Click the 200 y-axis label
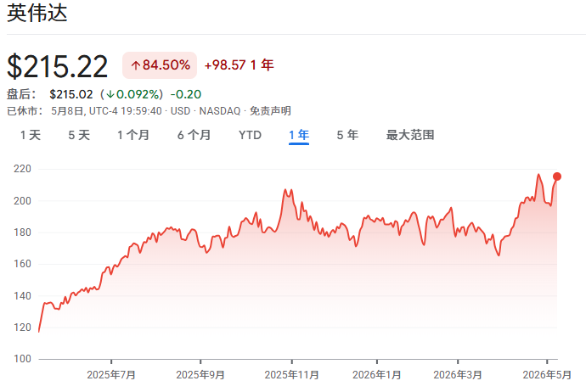The image size is (586, 392). (x=22, y=200)
